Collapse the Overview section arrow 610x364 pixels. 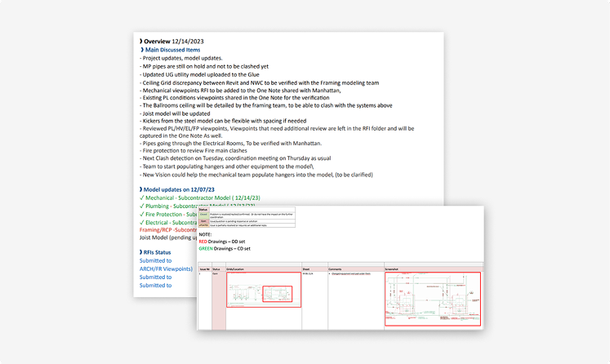coord(140,41)
